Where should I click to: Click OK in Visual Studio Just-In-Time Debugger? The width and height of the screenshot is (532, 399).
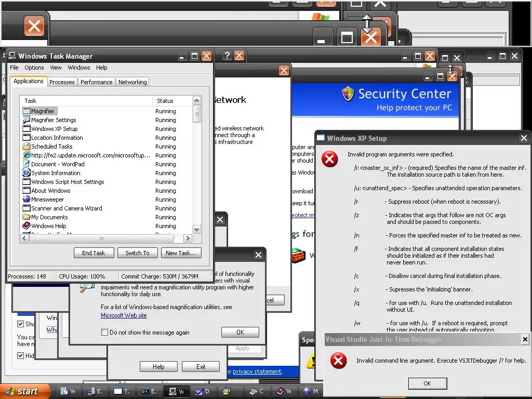point(428,383)
